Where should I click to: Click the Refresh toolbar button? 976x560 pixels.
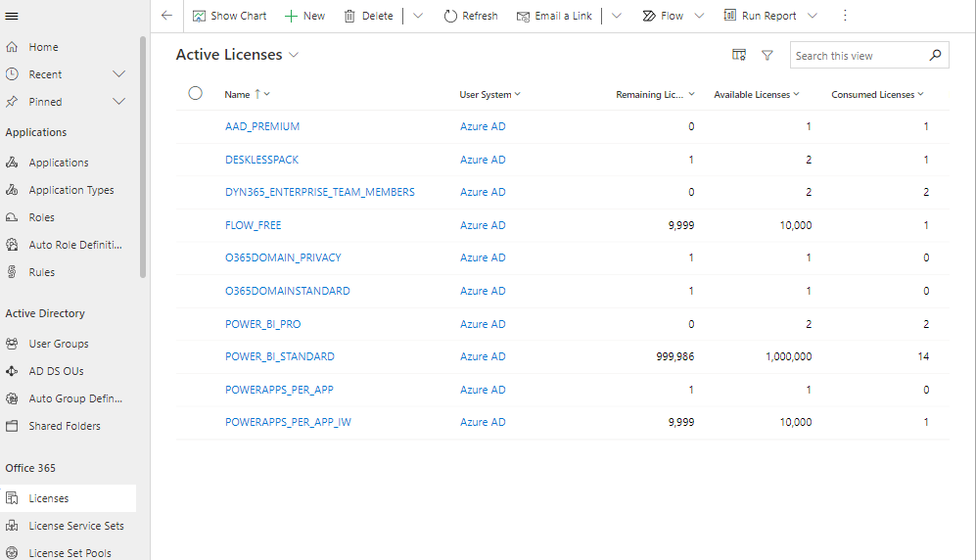click(x=470, y=16)
